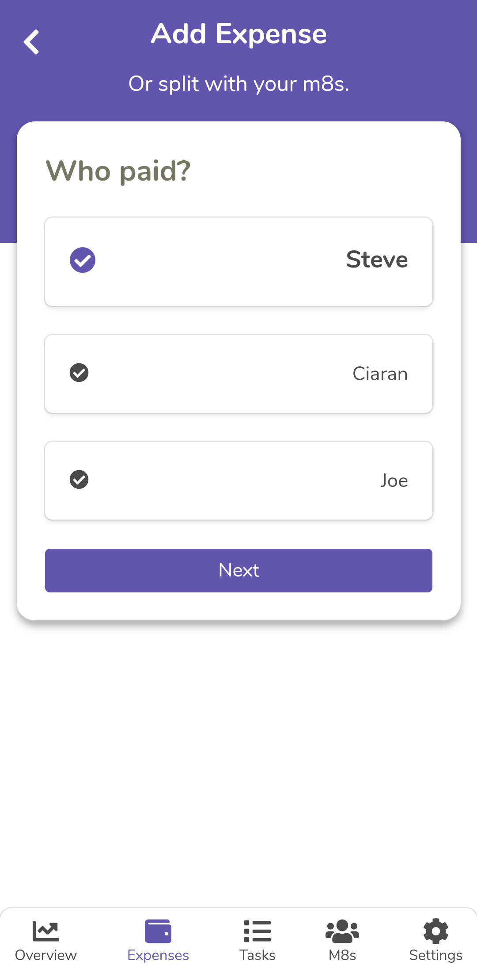Tap the Tasks tab label
This screenshot has width=477, height=980.
coord(257,955)
